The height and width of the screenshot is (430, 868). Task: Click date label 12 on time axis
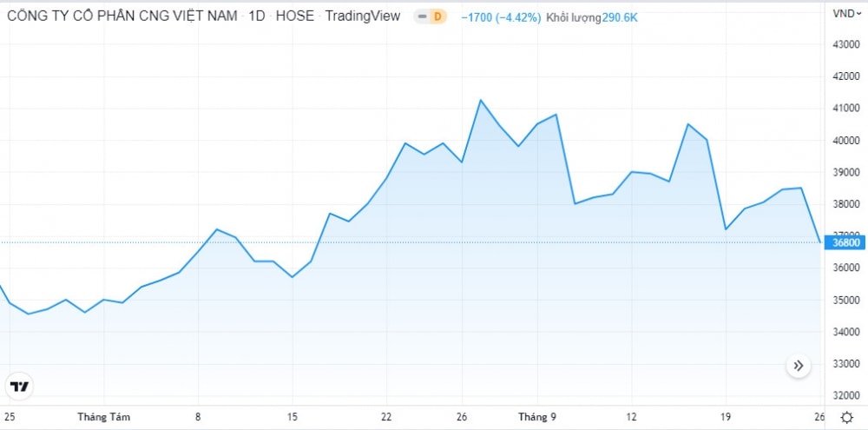[631, 417]
